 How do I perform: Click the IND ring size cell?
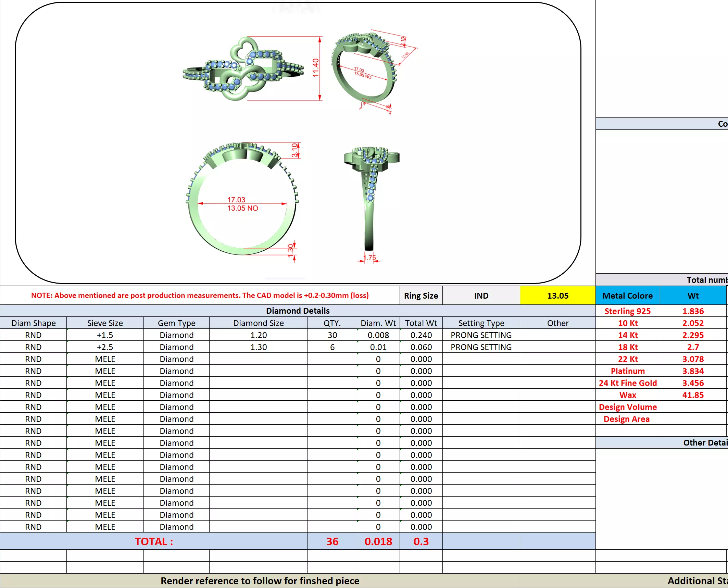tap(481, 296)
